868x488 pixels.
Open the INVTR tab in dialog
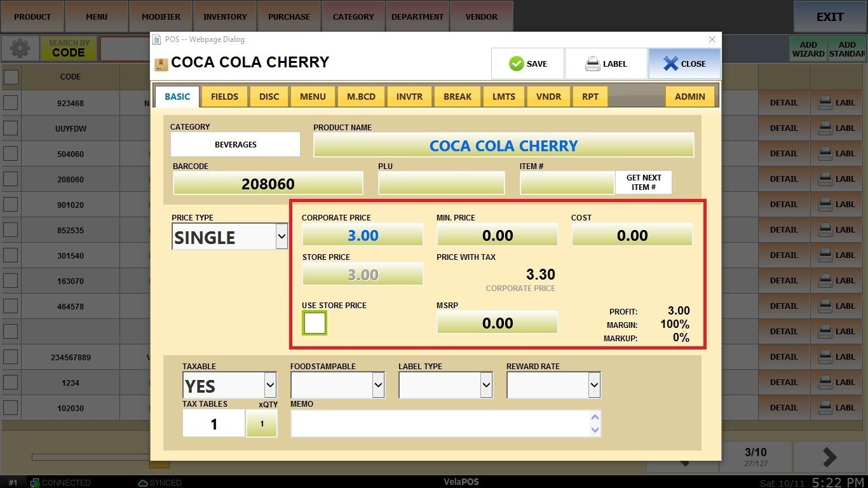coord(409,97)
